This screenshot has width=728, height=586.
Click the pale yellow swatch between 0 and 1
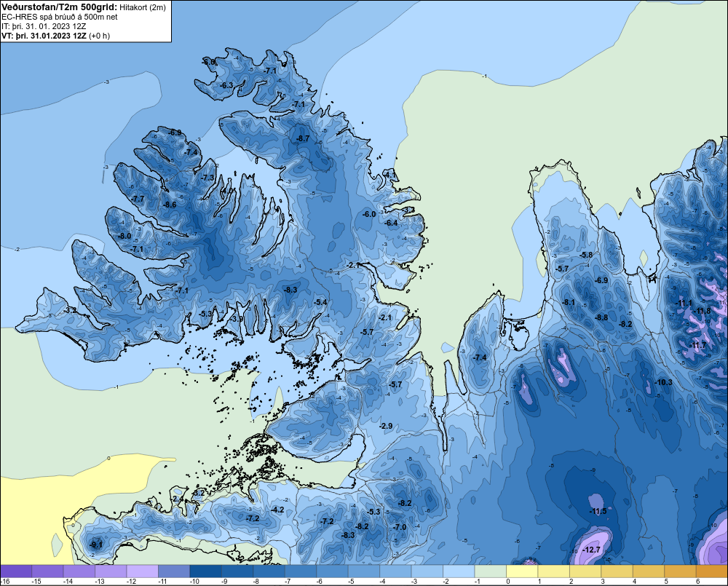coord(522,571)
